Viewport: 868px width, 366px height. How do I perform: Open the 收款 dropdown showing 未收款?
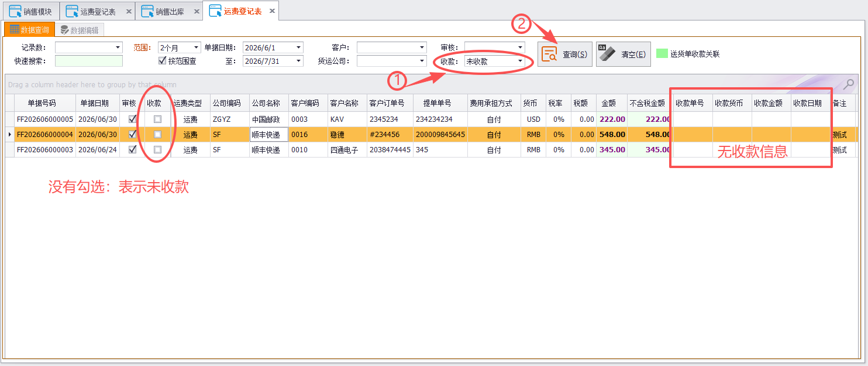tap(520, 61)
